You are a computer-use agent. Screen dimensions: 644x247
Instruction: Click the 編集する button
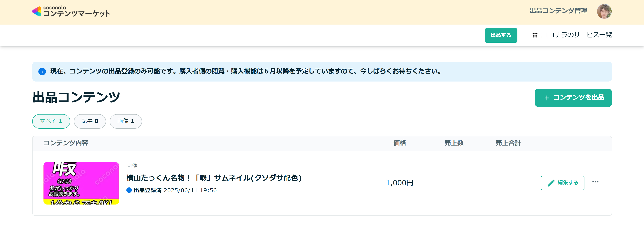(562, 183)
